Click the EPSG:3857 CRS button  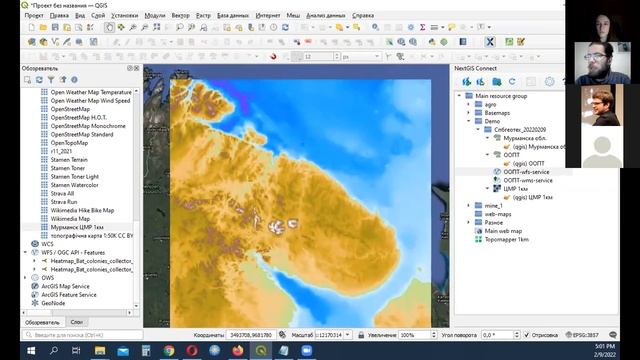click(582, 335)
